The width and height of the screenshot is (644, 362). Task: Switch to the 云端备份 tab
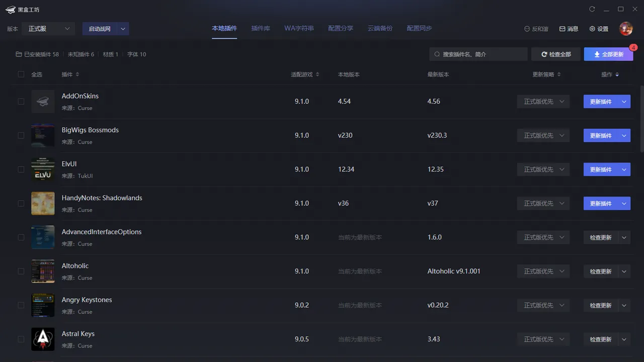tap(380, 29)
